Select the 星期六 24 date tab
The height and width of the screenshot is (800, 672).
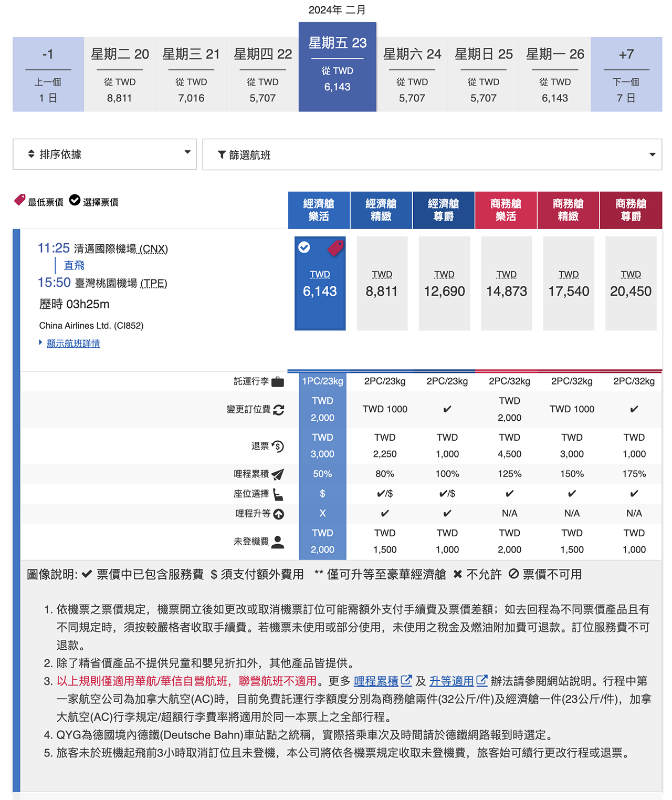pyautogui.click(x=412, y=74)
